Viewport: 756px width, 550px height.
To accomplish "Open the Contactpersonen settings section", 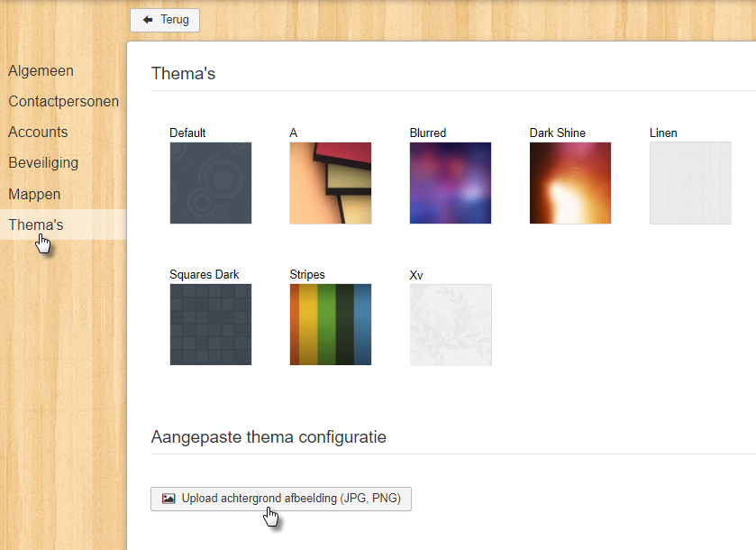I will coord(64,101).
